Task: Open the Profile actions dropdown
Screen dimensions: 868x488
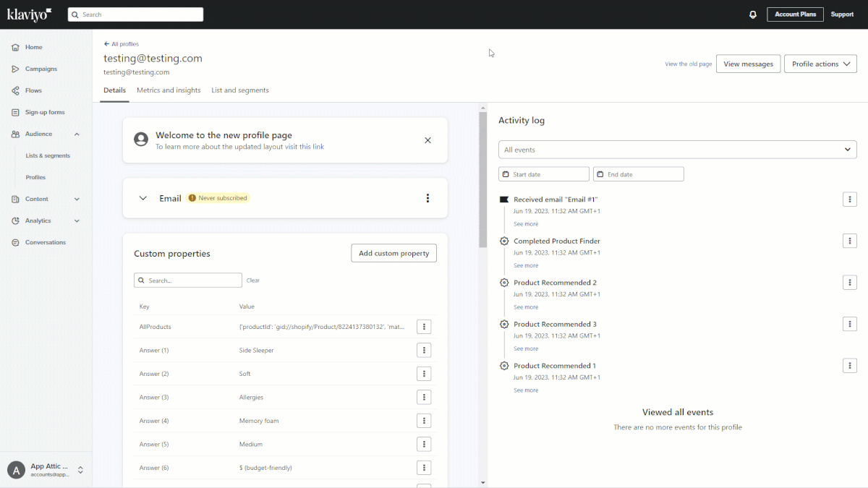Action: coord(820,64)
